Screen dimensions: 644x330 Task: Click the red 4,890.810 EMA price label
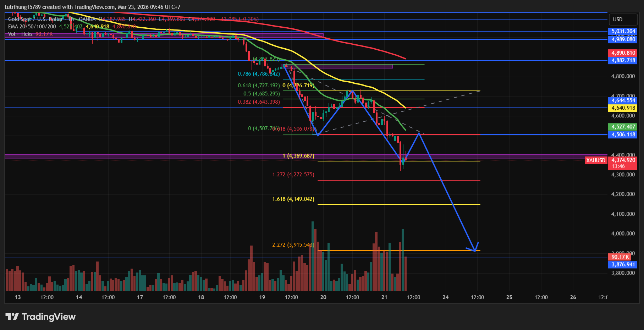(x=623, y=53)
